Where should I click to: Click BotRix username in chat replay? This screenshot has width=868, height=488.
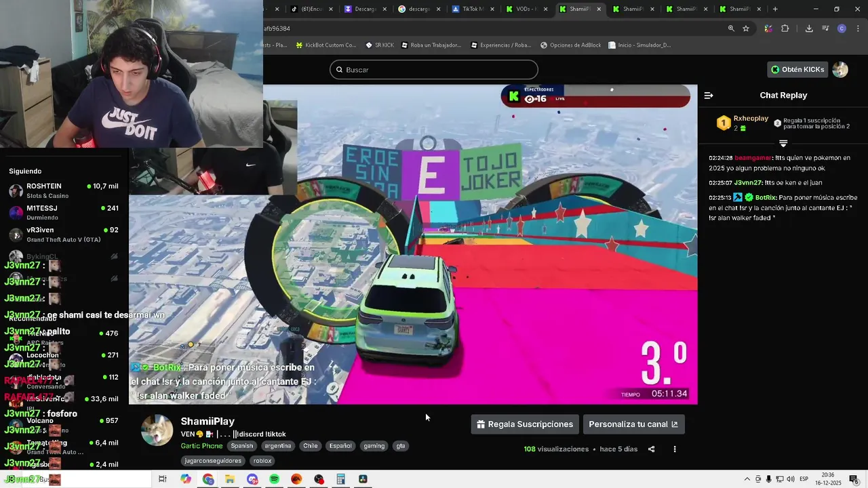[x=766, y=197]
